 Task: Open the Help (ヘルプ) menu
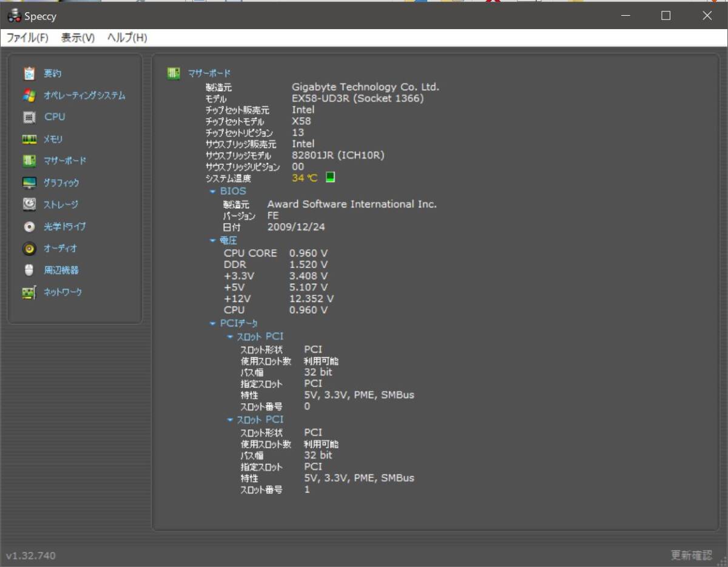pyautogui.click(x=127, y=38)
